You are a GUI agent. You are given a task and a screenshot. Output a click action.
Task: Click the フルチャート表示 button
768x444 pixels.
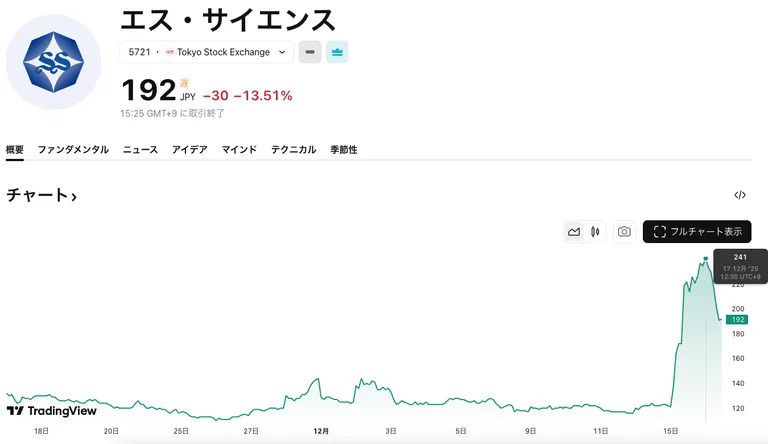[x=697, y=231]
